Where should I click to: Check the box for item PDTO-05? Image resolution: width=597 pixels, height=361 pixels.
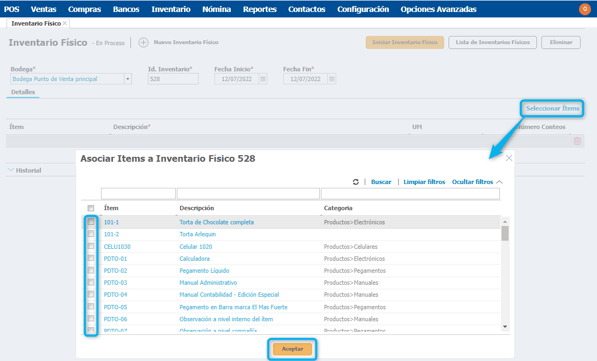pos(91,307)
